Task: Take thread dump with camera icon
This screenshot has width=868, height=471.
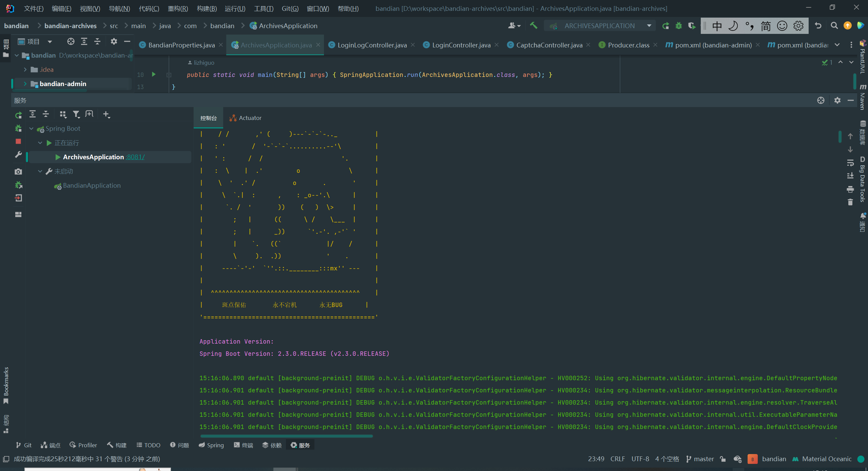Action: click(x=18, y=172)
